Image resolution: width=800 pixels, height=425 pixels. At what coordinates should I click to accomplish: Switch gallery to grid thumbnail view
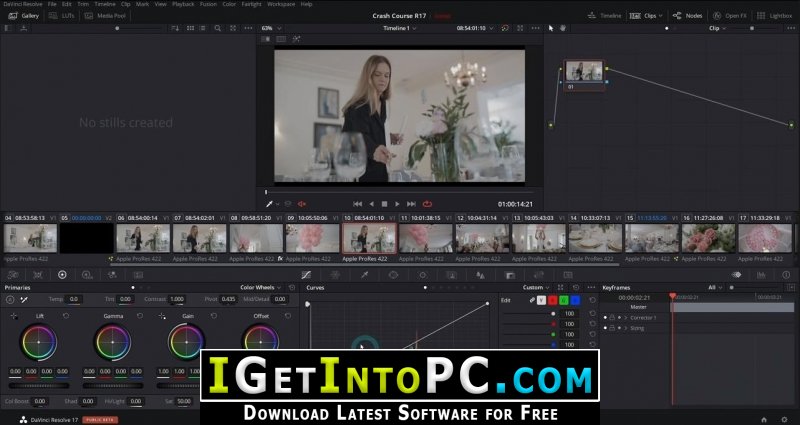coord(190,29)
